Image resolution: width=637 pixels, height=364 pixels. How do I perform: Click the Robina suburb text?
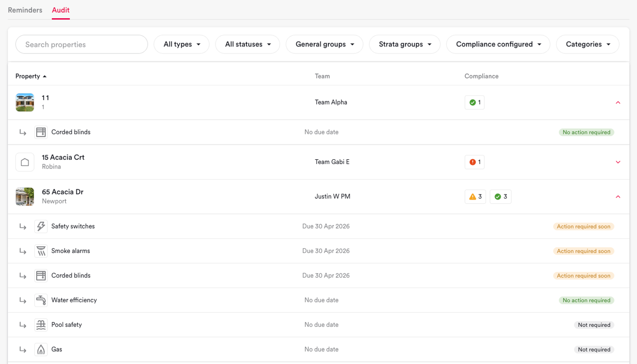point(51,167)
